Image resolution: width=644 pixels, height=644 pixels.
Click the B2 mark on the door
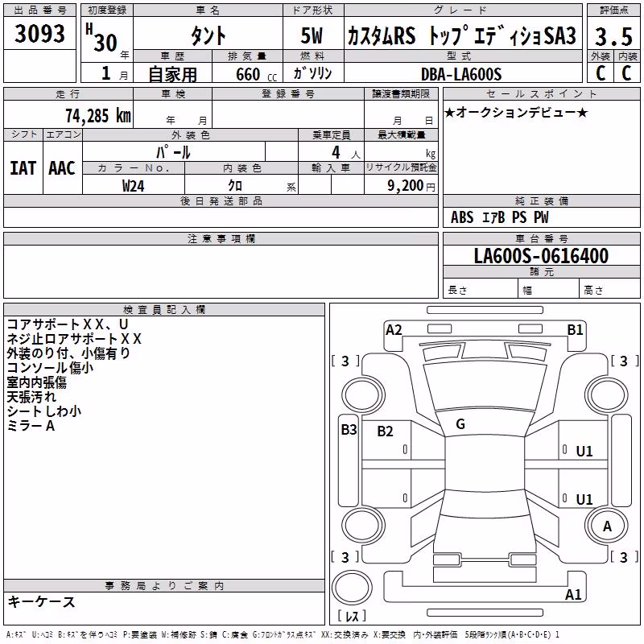pyautogui.click(x=385, y=431)
